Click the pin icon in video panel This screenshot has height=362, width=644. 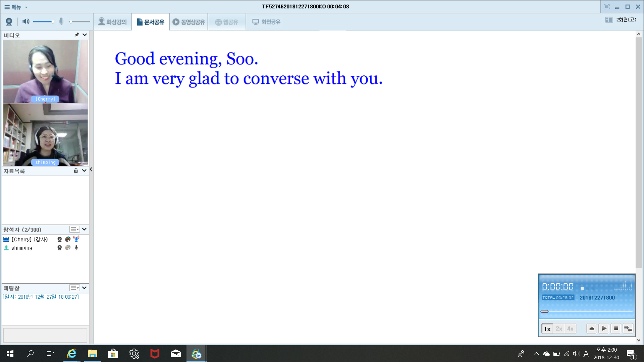point(77,35)
